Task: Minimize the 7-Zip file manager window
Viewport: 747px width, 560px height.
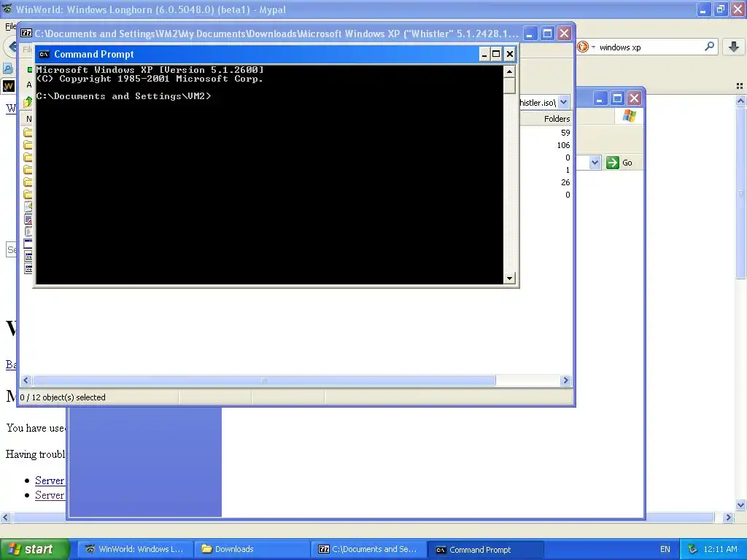Action: pos(530,34)
